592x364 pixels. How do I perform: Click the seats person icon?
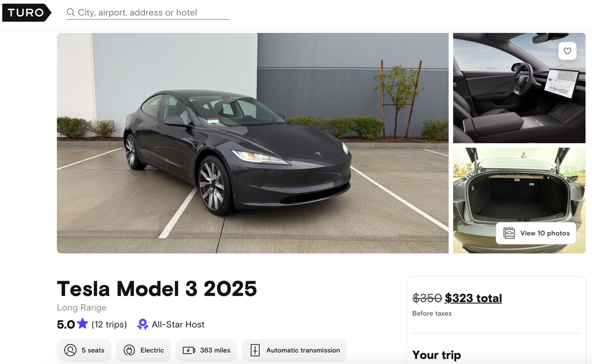click(70, 350)
